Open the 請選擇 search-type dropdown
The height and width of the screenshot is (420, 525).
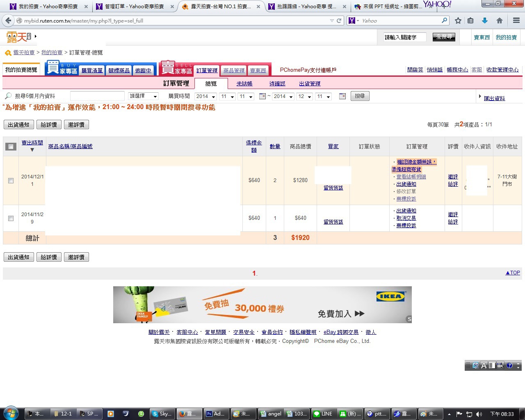coord(144,96)
